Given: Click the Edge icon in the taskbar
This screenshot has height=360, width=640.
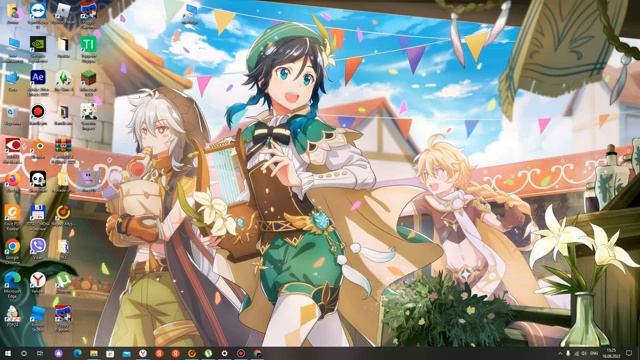Looking at the screenshot, I should 77,353.
